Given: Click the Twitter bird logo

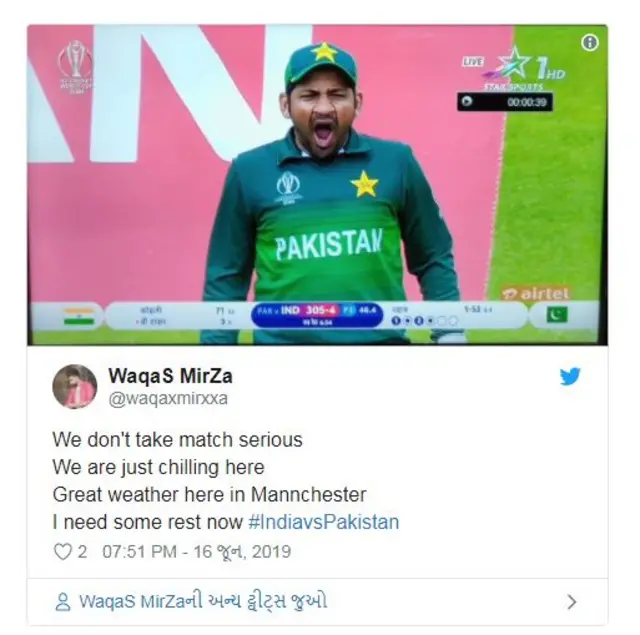Looking at the screenshot, I should [x=570, y=376].
